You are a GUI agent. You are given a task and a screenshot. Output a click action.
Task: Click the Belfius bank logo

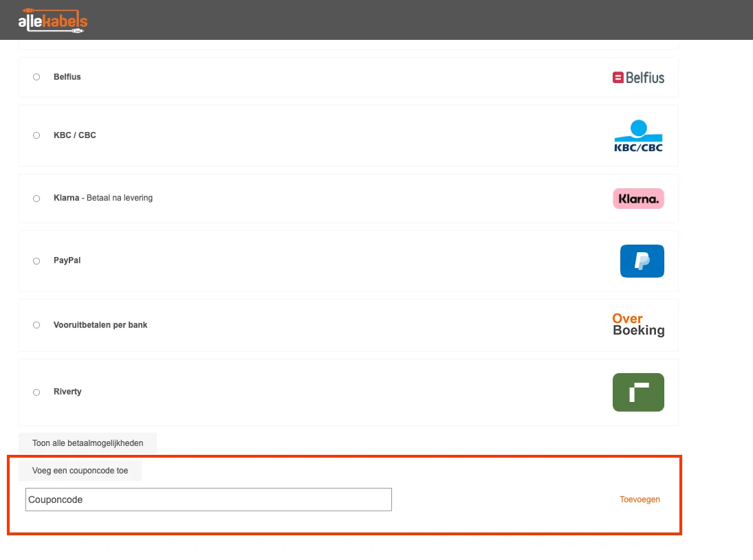(638, 78)
